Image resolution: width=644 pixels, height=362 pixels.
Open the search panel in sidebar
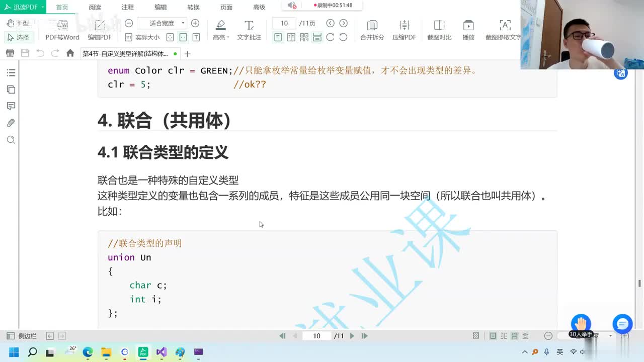click(x=11, y=140)
